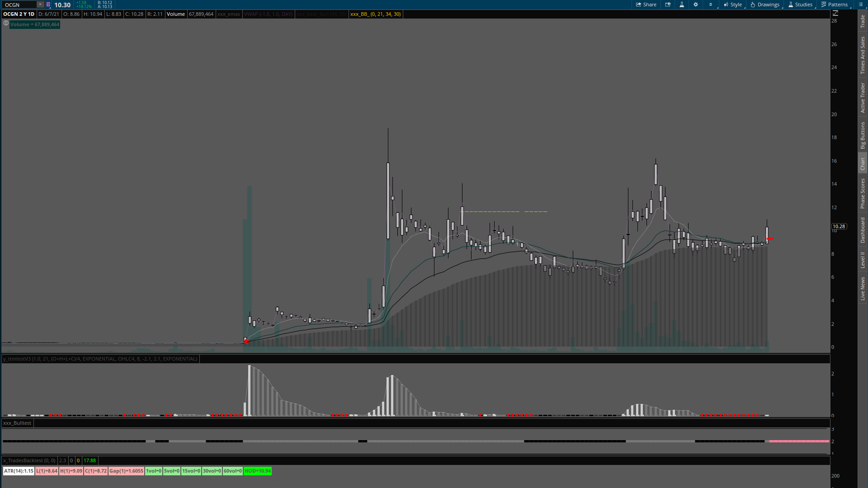Toggle the Level II side panel
Screen dimensions: 868x488
click(863, 260)
